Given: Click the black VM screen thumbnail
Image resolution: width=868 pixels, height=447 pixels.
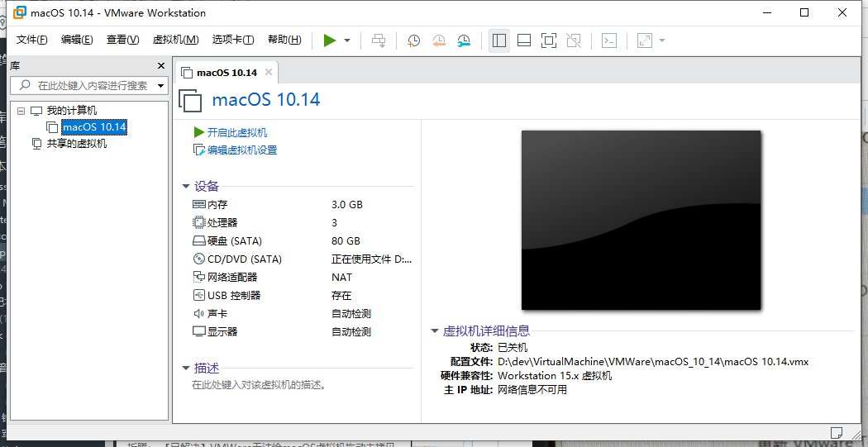Looking at the screenshot, I should coord(641,220).
